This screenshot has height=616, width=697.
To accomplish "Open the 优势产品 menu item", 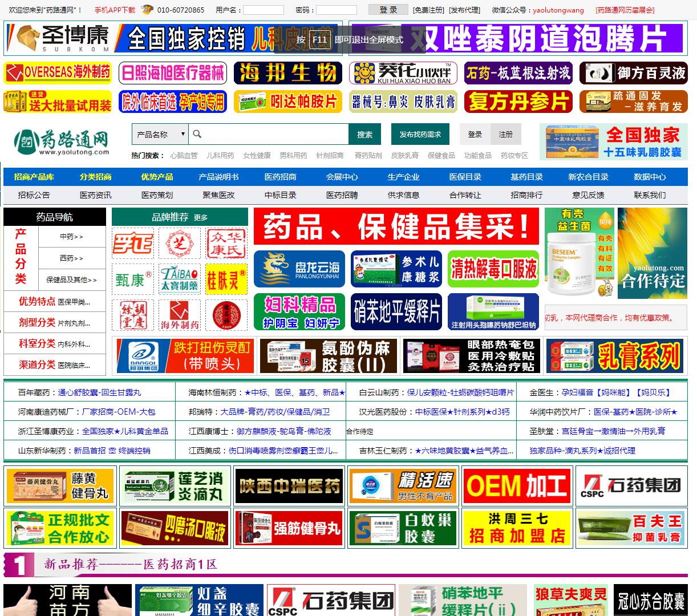I will (157, 177).
